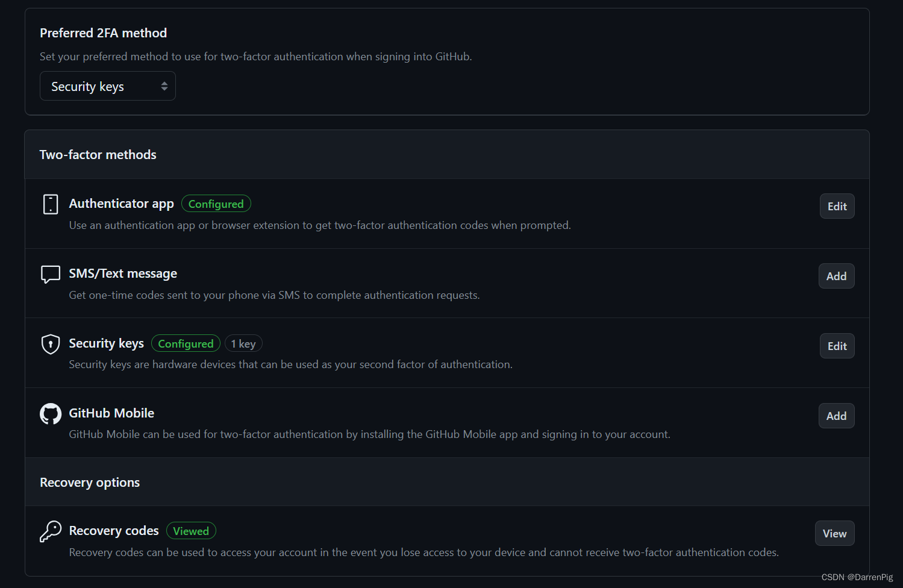
Task: Add SMS/Text message authentication
Action: pos(836,276)
